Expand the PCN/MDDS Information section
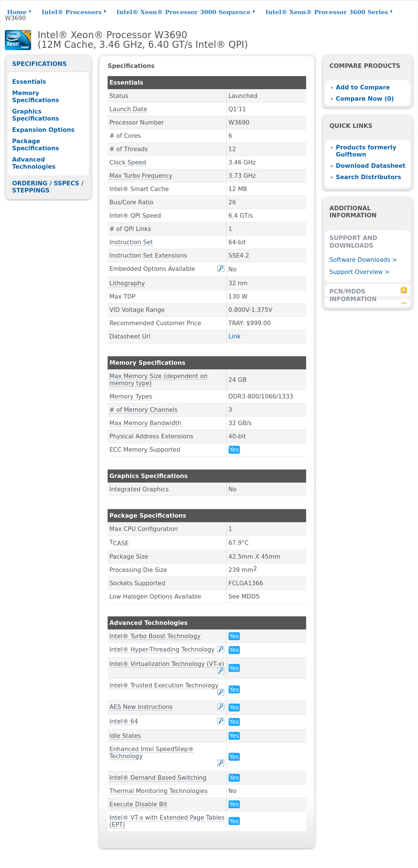 pos(403,290)
